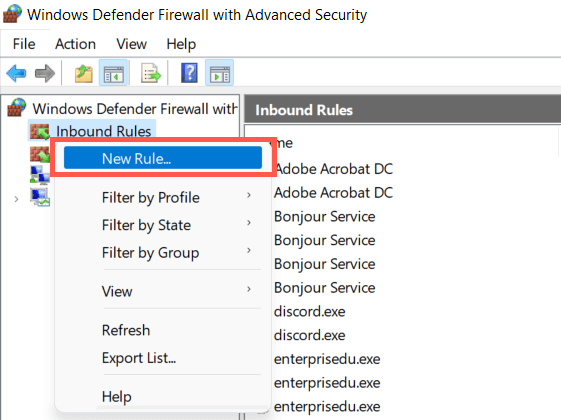Click Refresh in the context menu
This screenshot has width=561, height=420.
[x=126, y=330]
